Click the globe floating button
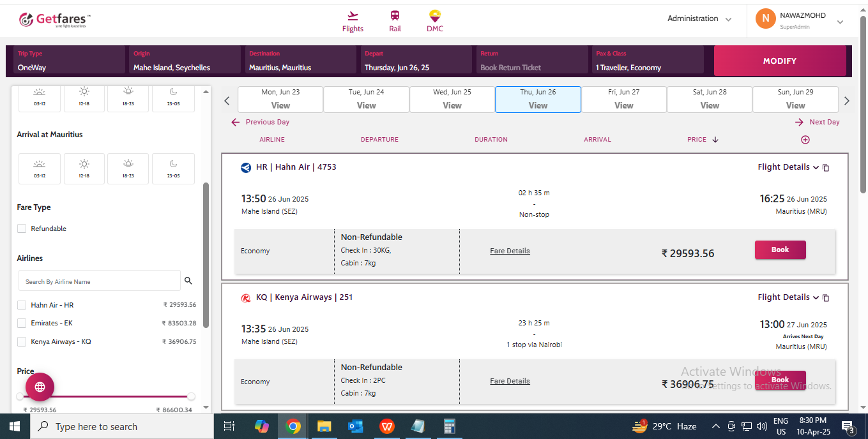Screen dimensions: 868x439 pyautogui.click(x=40, y=387)
